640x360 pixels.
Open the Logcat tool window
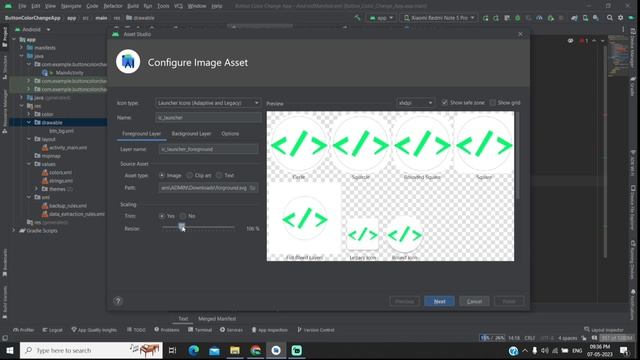point(53,330)
